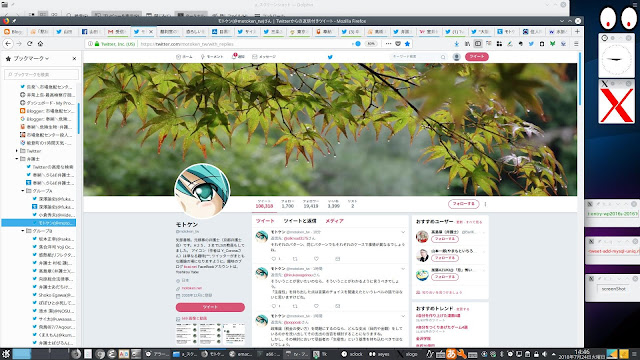
Task: Open the first tweet's dropdown chevron
Action: (403, 232)
